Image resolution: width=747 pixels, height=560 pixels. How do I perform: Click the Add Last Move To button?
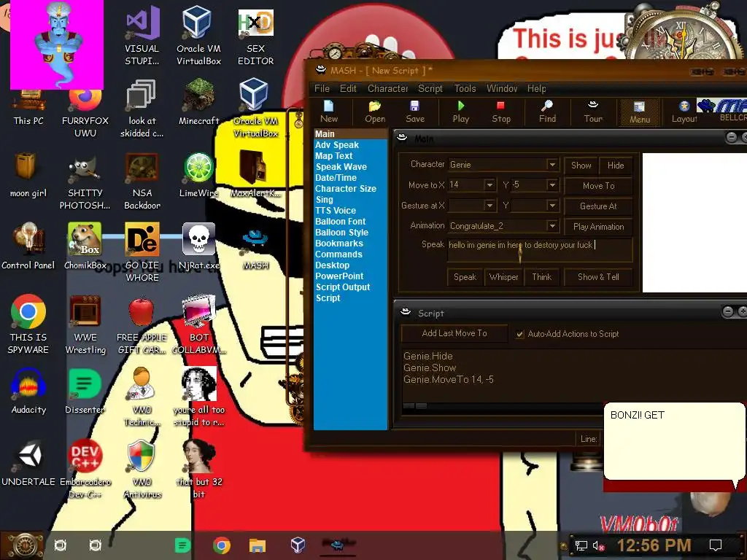click(x=454, y=333)
